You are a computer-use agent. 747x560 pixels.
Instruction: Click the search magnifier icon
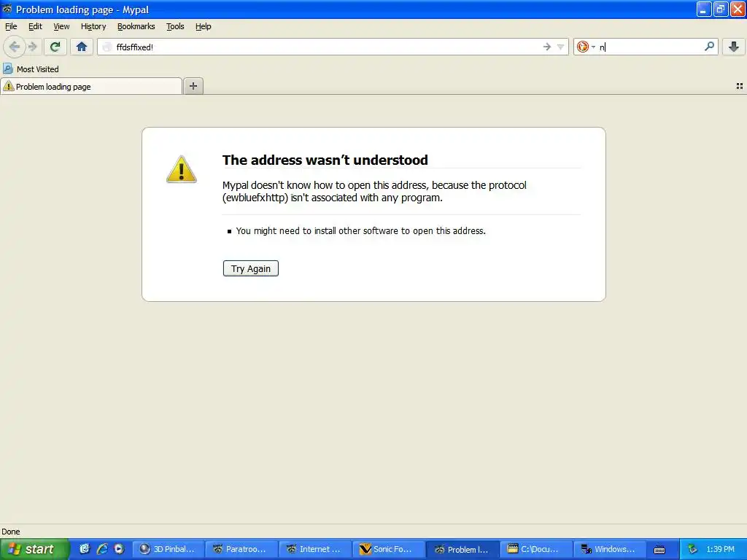(x=709, y=47)
